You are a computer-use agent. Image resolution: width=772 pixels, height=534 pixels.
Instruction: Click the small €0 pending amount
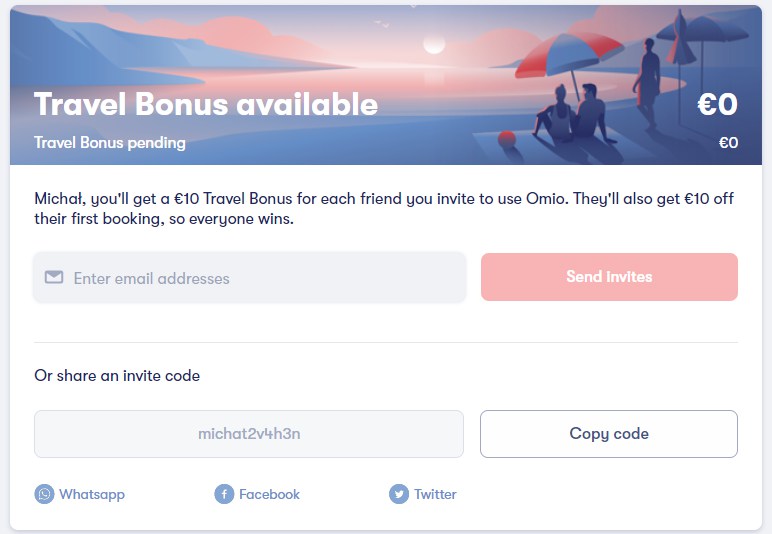[x=728, y=143]
